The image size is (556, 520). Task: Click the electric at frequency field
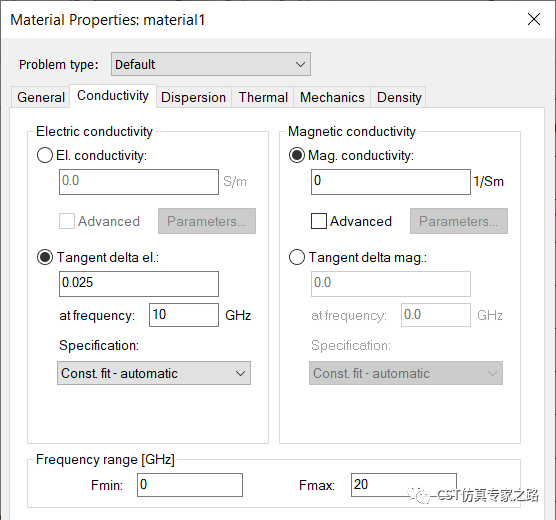click(x=184, y=315)
